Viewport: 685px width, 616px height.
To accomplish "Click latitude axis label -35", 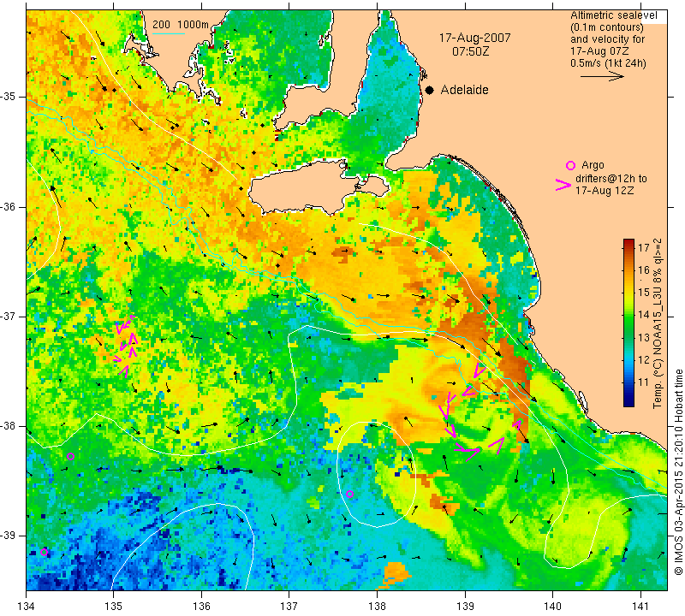I will [x=9, y=97].
